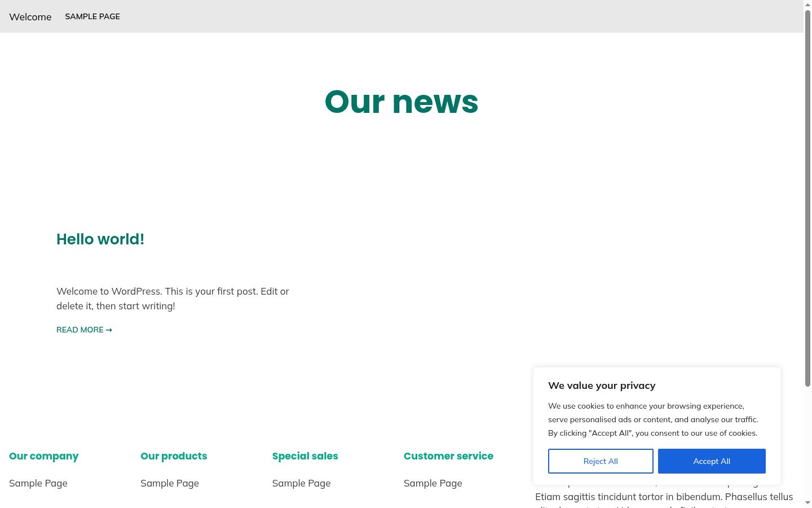Click the Special sales footer heading
The height and width of the screenshot is (508, 812).
[305, 456]
